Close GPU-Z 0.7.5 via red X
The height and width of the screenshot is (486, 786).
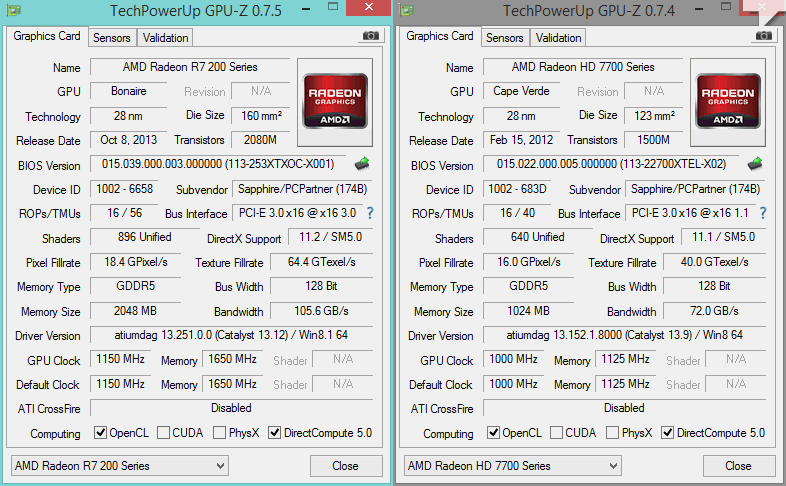coord(369,7)
